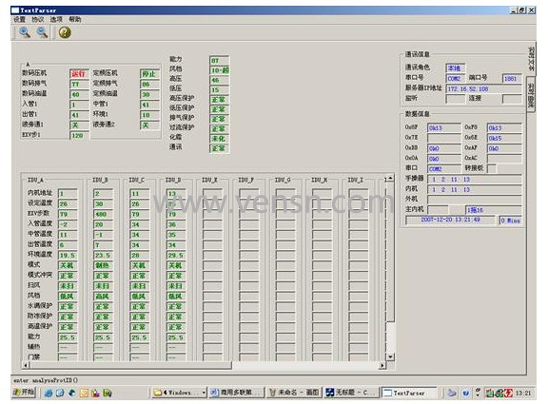Screen dimensions: 548x404
Task: Click the blue question mark tray icon
Action: click(x=465, y=393)
